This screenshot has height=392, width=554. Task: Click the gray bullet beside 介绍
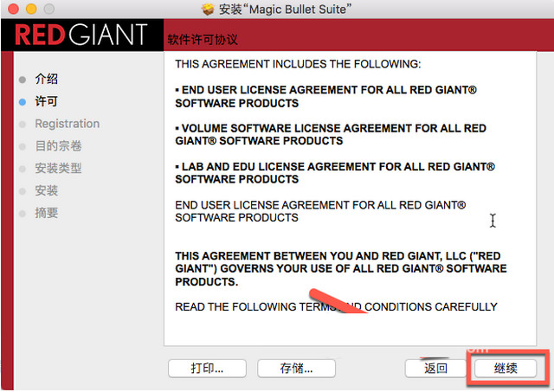point(23,80)
